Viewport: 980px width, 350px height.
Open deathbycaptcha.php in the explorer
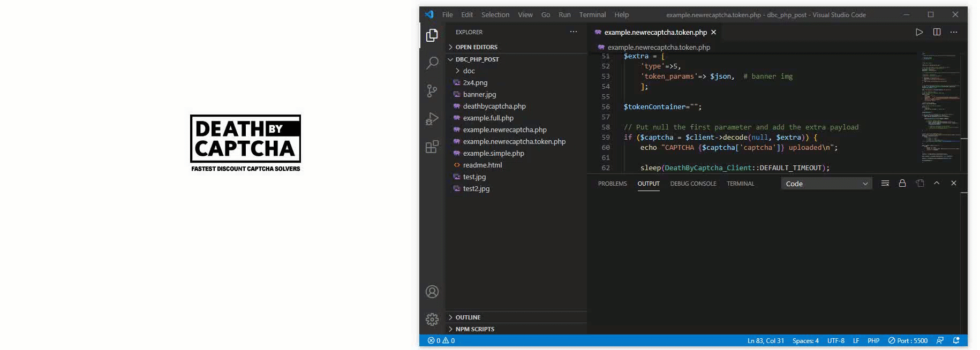click(x=494, y=106)
